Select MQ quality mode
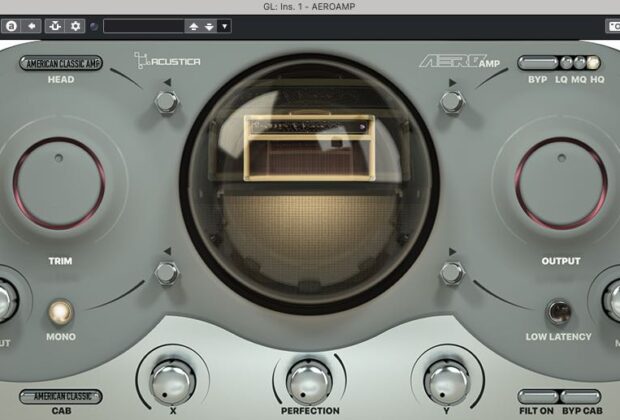Screen dimensions: 620x420 click(579, 62)
